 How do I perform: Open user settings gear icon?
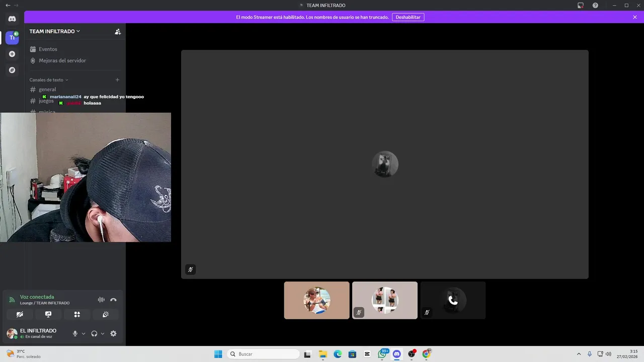[113, 333]
